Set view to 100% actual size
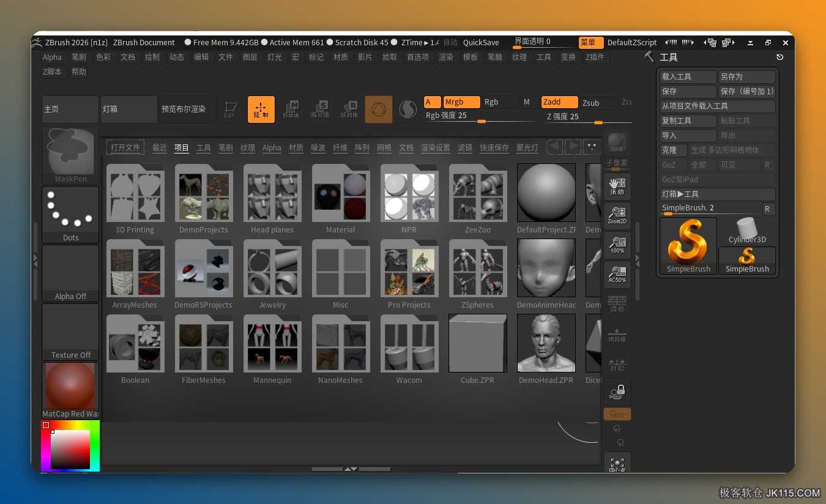The image size is (826, 504). pyautogui.click(x=617, y=245)
